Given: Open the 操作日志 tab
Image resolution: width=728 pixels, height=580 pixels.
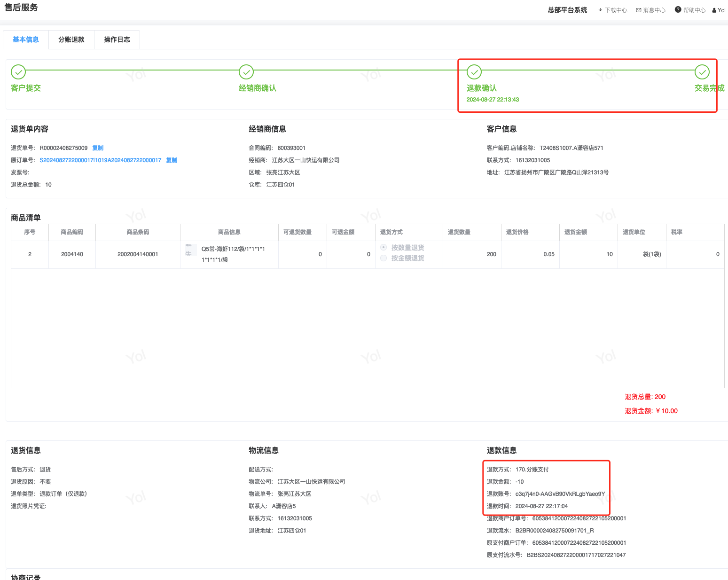Looking at the screenshot, I should pos(117,39).
